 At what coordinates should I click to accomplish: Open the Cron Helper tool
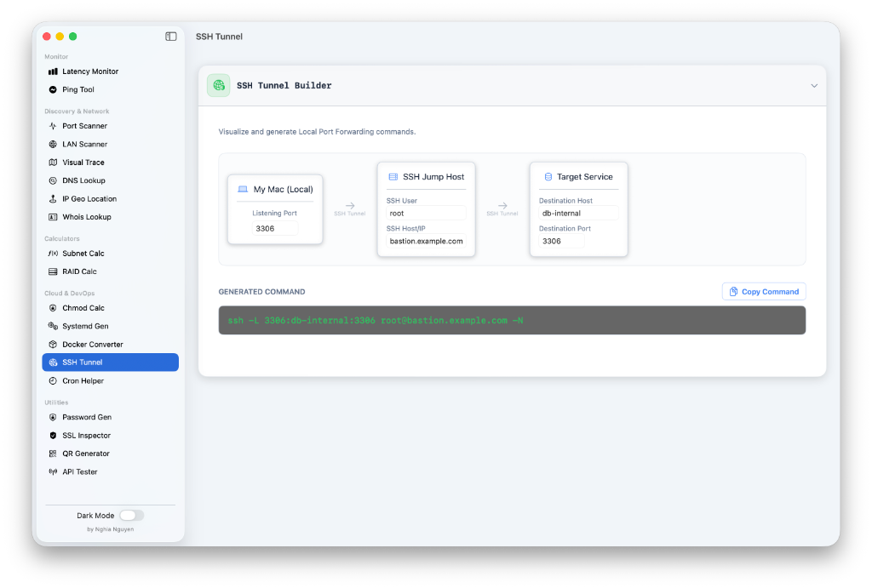point(83,381)
